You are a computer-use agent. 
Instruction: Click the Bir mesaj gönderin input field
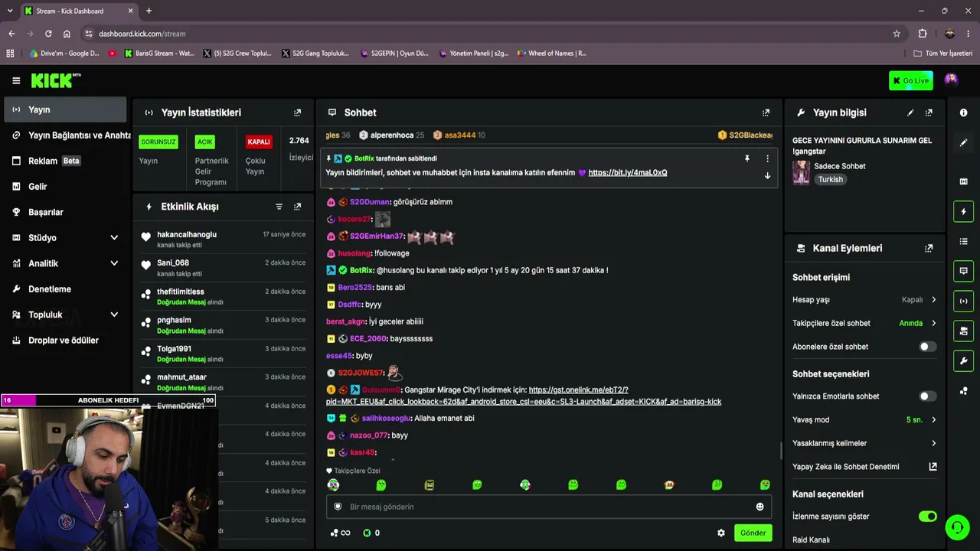click(549, 507)
